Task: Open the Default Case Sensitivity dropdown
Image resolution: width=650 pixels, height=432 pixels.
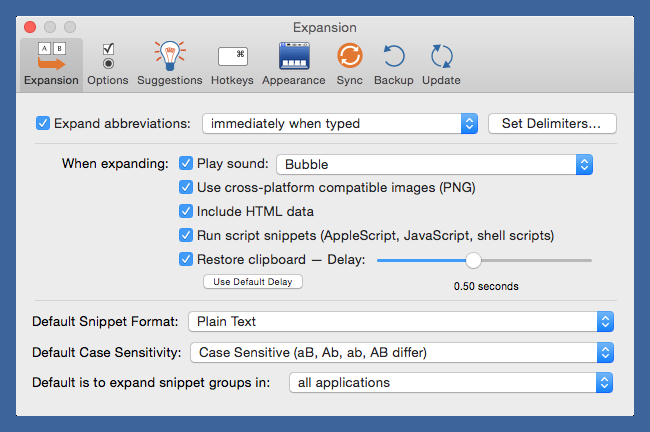Action: point(400,352)
